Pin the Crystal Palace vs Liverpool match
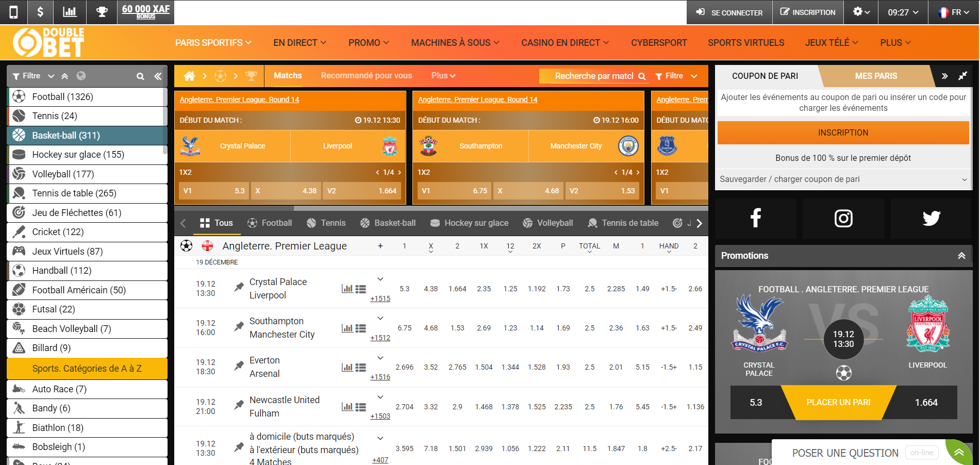Image resolution: width=980 pixels, height=465 pixels. pyautogui.click(x=239, y=287)
